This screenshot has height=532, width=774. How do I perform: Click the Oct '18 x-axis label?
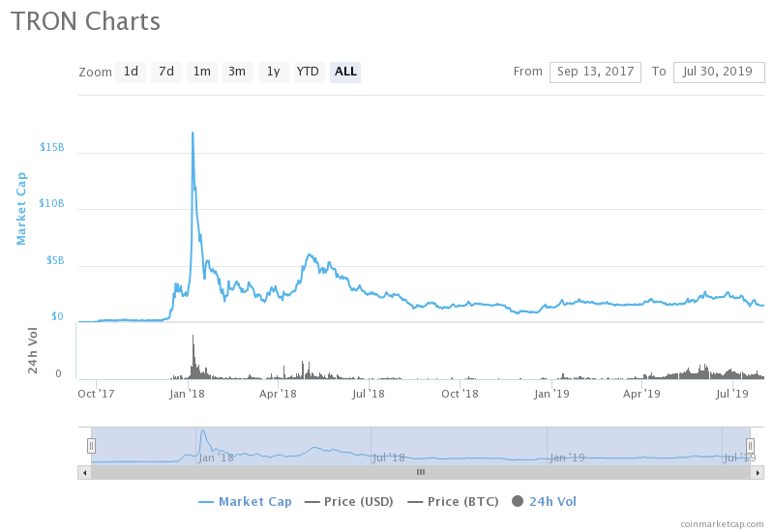click(x=461, y=394)
